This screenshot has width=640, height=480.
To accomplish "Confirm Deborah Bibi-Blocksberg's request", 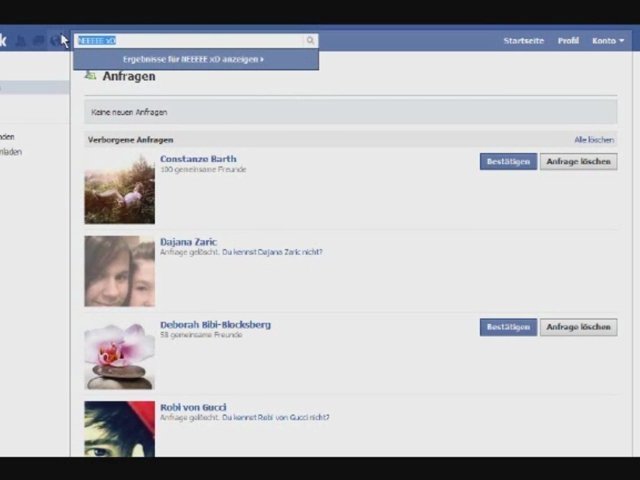I will point(508,327).
